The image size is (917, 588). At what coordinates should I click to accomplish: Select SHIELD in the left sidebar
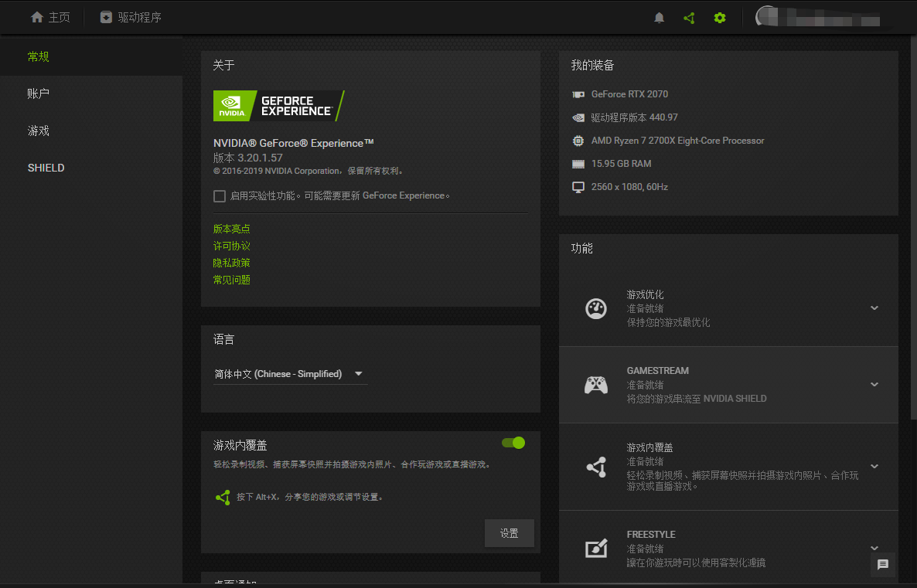coord(46,168)
